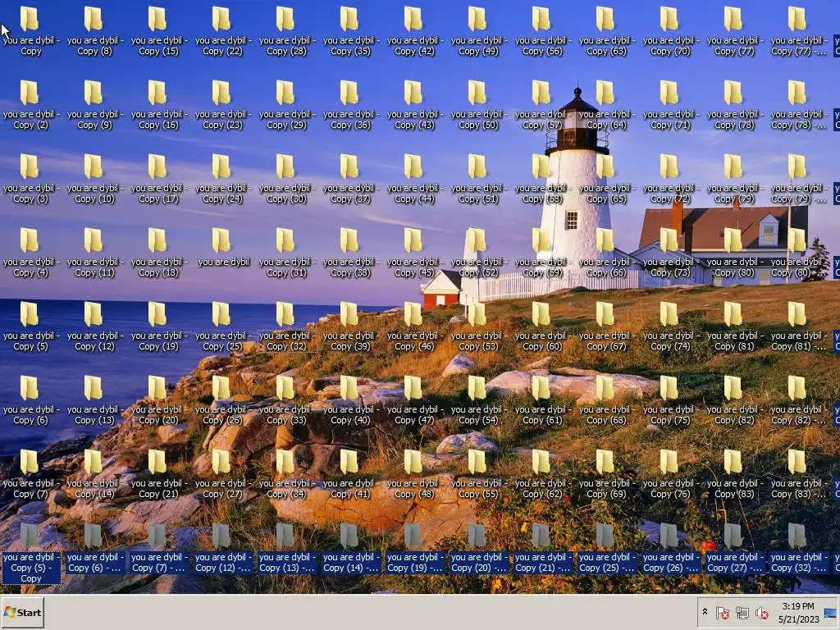The height and width of the screenshot is (630, 840).
Task: Select folder "you are dybil - Copy (37)"
Action: coord(349,180)
